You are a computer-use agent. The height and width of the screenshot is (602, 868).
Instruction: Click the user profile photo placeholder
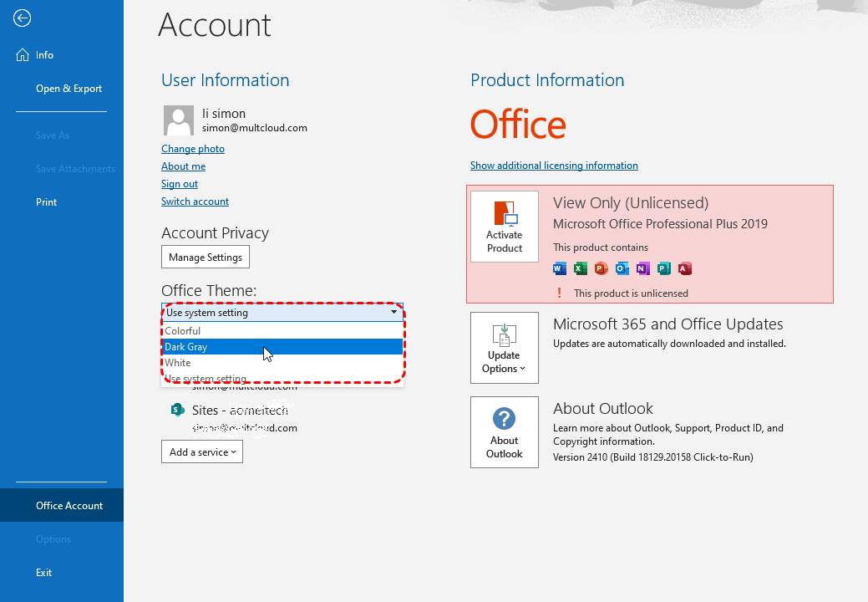pos(178,120)
